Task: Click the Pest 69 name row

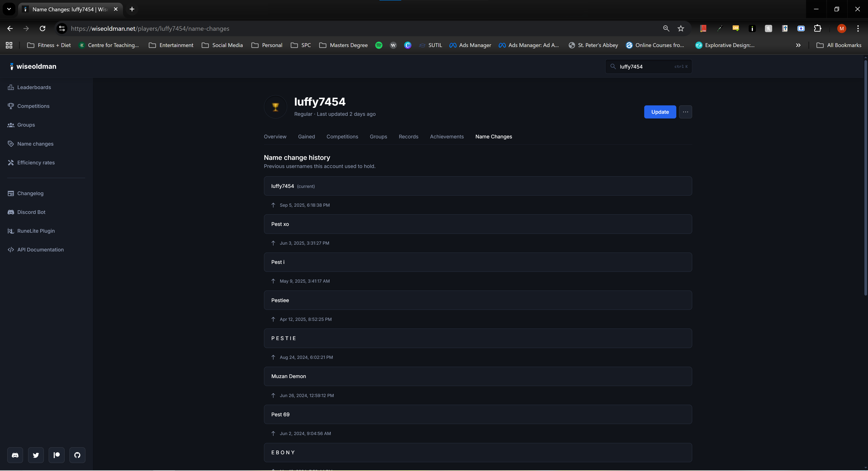Action: tap(478, 414)
